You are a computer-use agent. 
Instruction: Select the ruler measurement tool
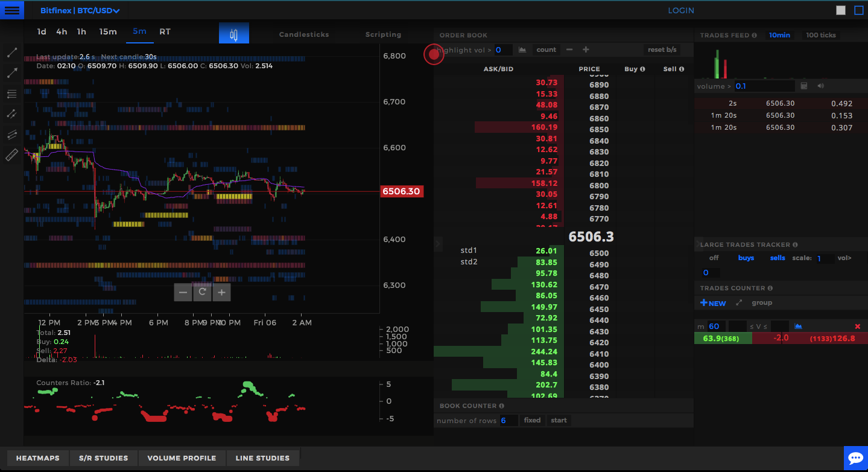(x=11, y=155)
